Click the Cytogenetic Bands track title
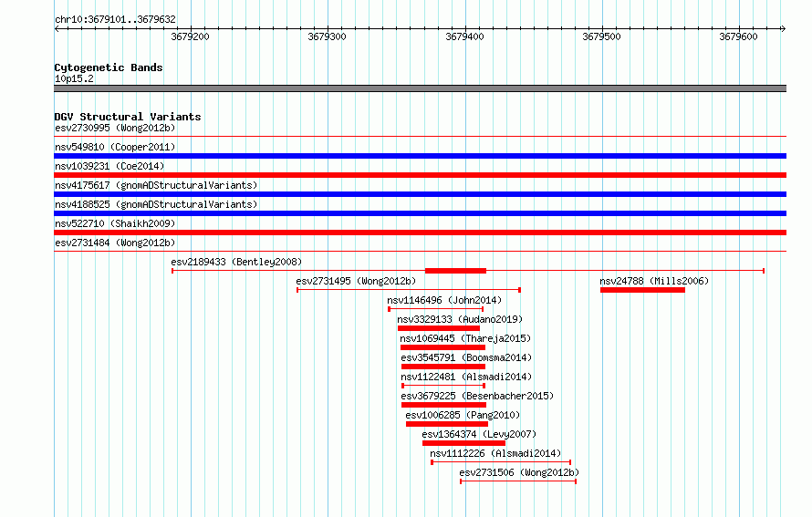The height and width of the screenshot is (517, 812). [x=109, y=67]
